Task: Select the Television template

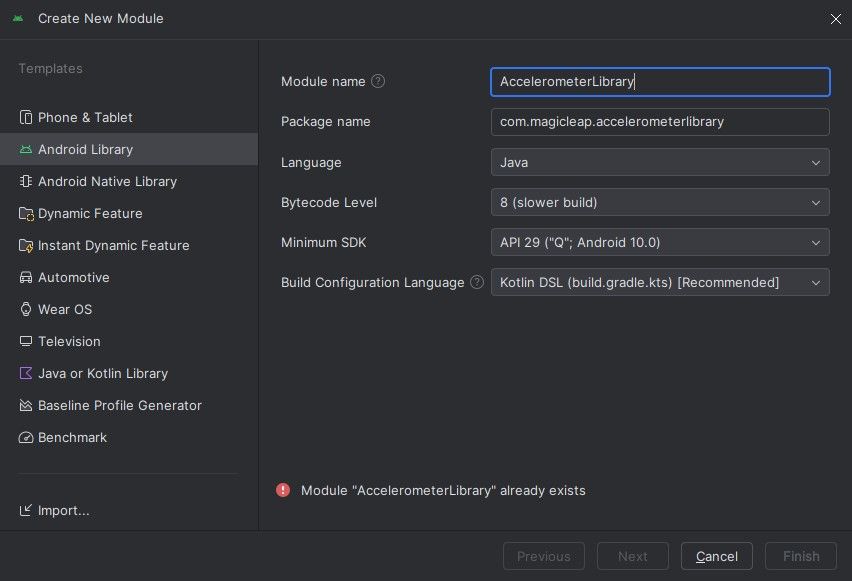Action: point(129,341)
